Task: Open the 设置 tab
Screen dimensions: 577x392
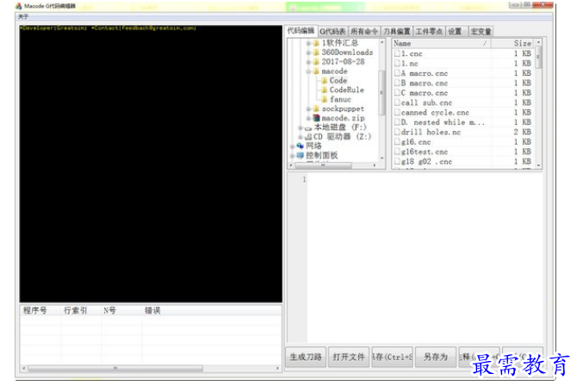Action: [x=455, y=32]
